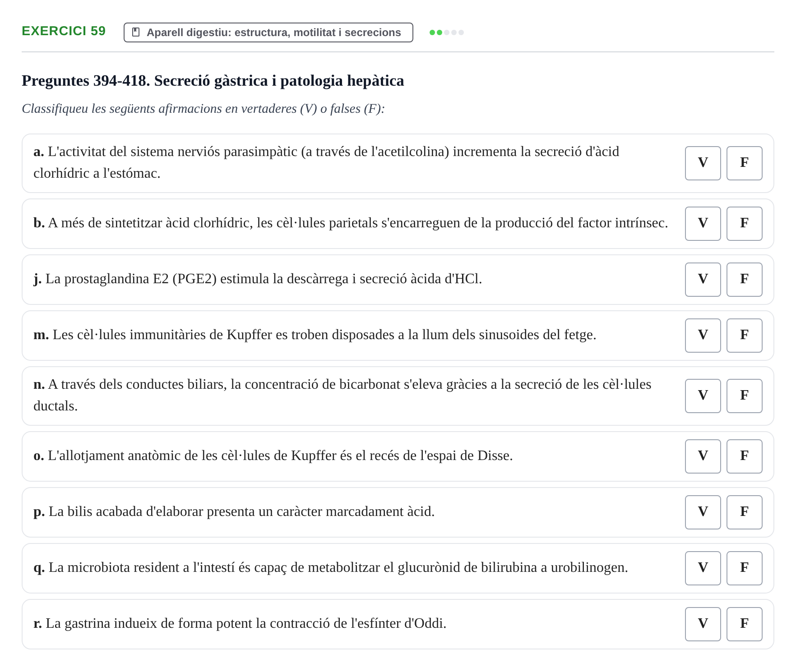
Task: Click statement text about prostaglandina E2
Action: coord(258,279)
